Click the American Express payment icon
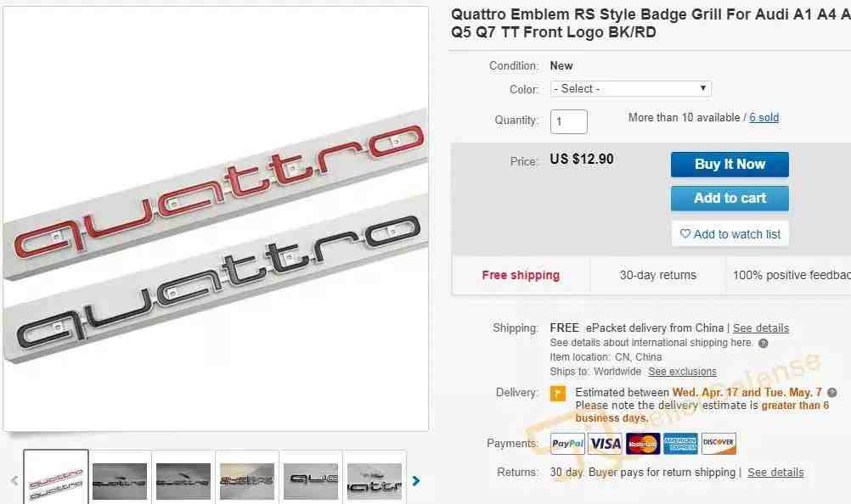The width and height of the screenshot is (851, 504). [x=680, y=444]
